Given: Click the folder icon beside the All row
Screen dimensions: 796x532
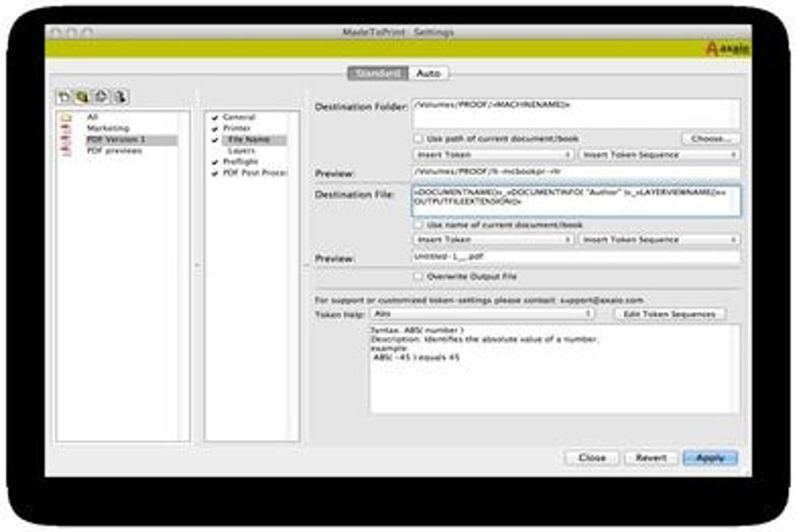Looking at the screenshot, I should (x=66, y=118).
